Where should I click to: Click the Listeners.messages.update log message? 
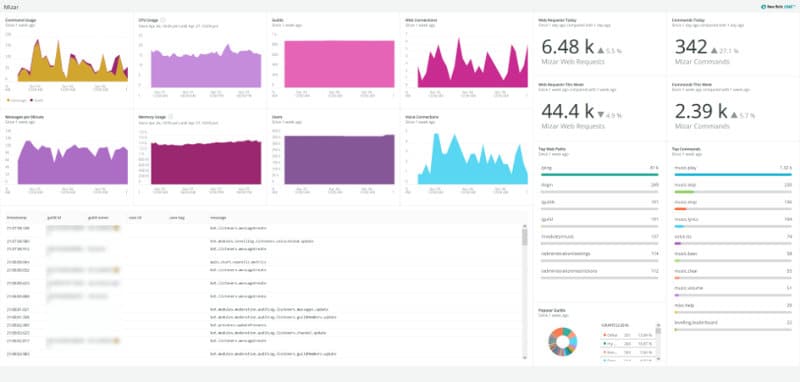coord(269,309)
